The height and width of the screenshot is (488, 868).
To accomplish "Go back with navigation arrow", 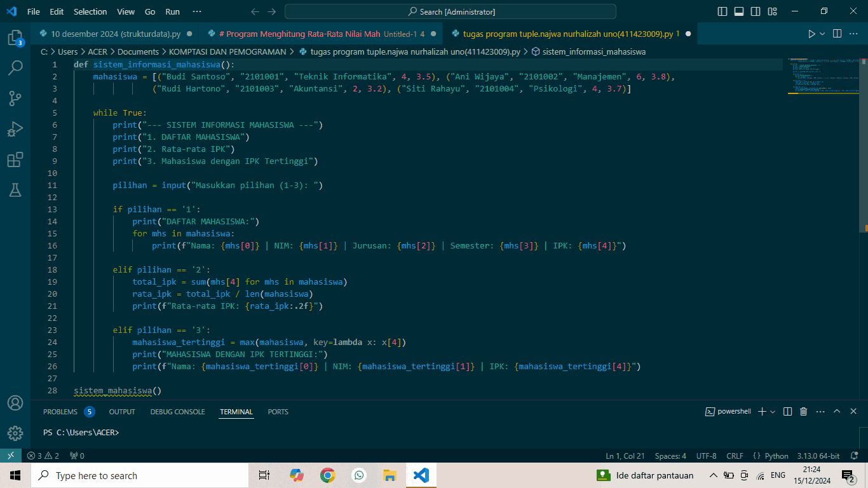I will point(255,11).
